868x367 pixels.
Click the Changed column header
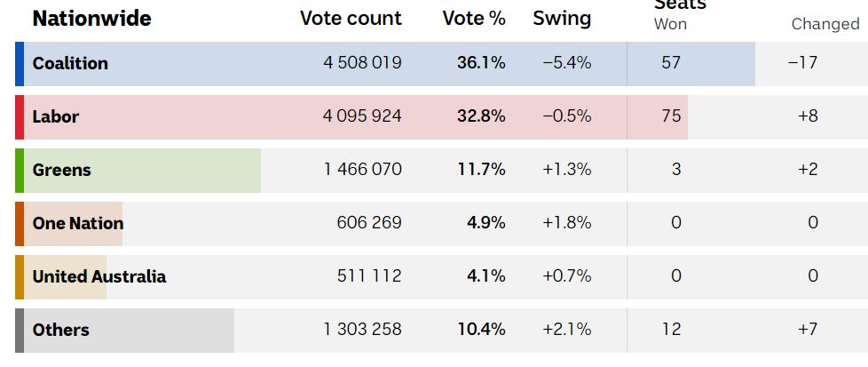825,24
